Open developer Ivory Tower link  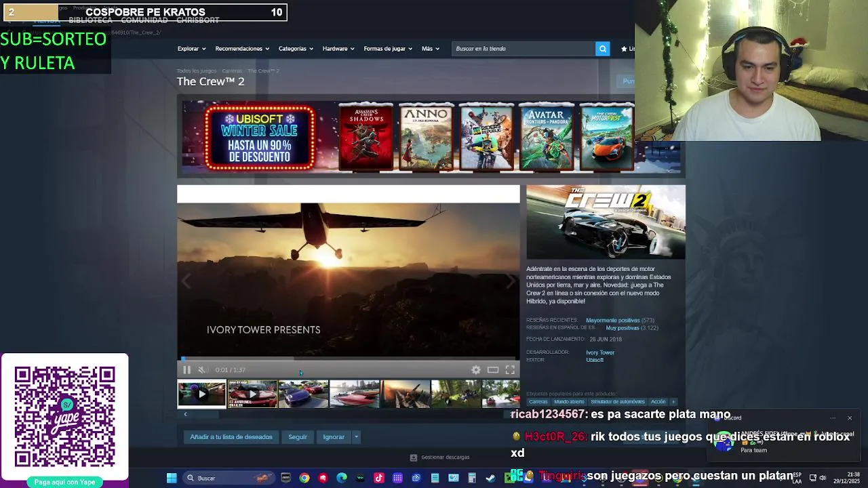tap(600, 352)
